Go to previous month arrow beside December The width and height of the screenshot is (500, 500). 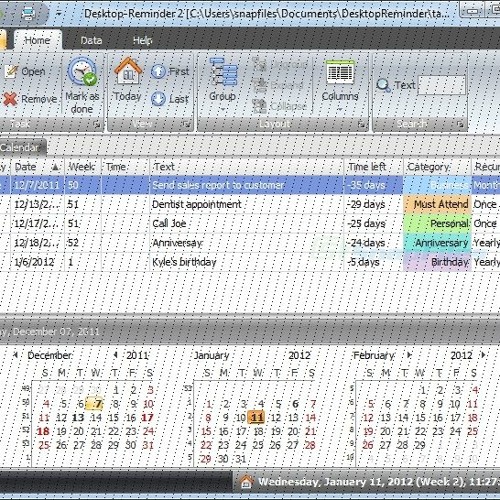point(15,355)
